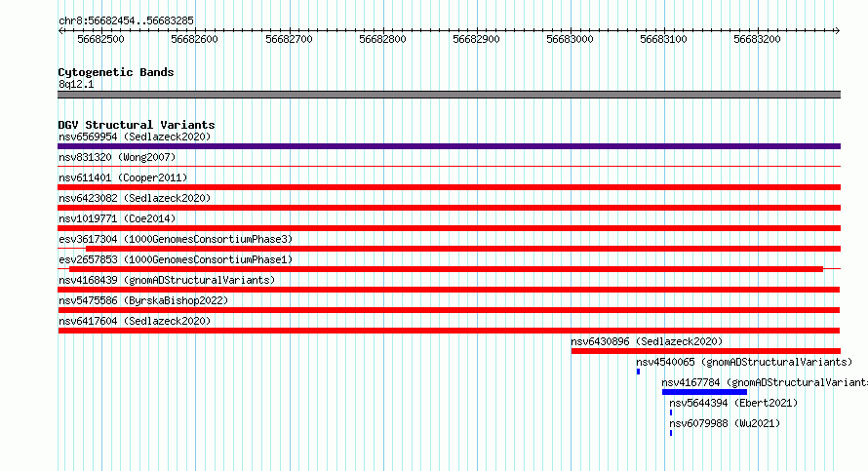868x471 pixels.
Task: Select the nsv831320 (Wong2007) thin red line
Action: coord(449,166)
